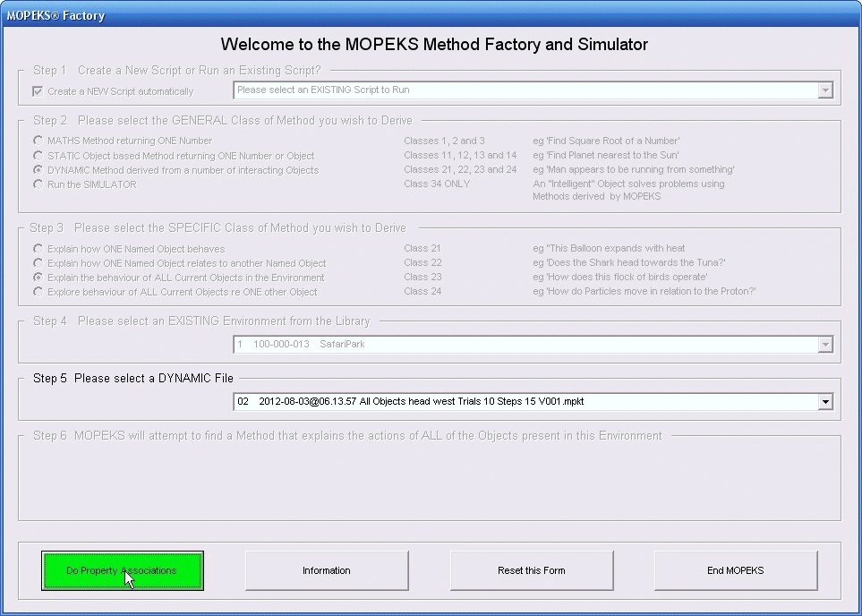Viewport: 862px width, 616px height.
Task: Open the Information button
Action: 327,571
